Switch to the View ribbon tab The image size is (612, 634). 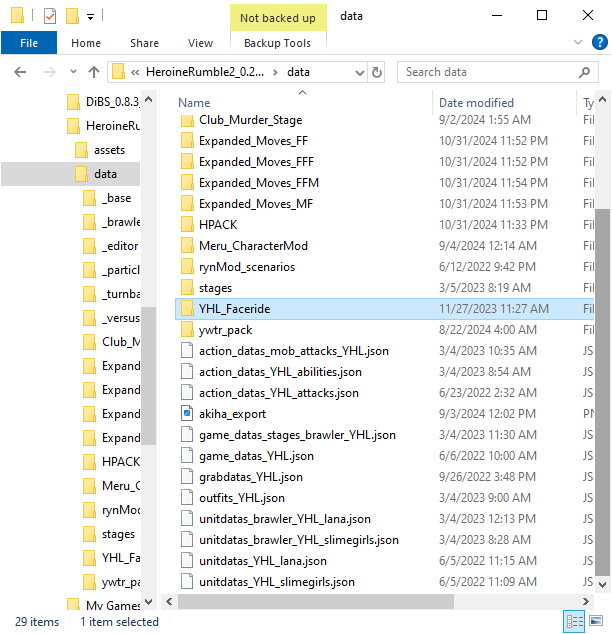pyautogui.click(x=200, y=43)
